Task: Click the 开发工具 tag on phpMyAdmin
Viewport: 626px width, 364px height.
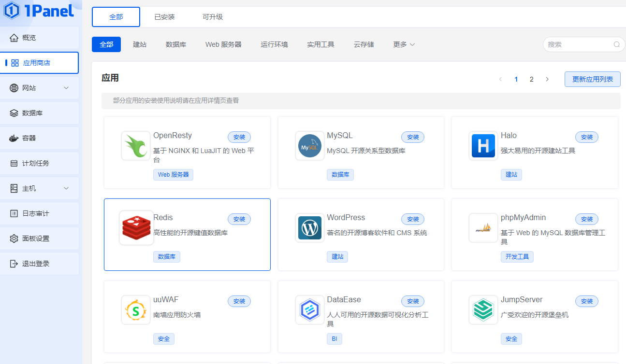Action: pos(517,257)
